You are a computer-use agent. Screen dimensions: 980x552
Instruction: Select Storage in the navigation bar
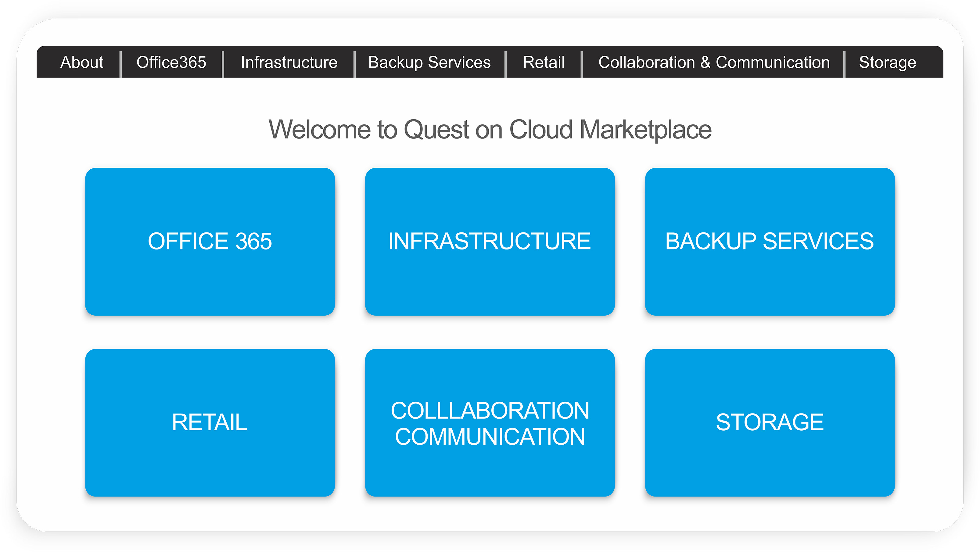[x=888, y=63]
